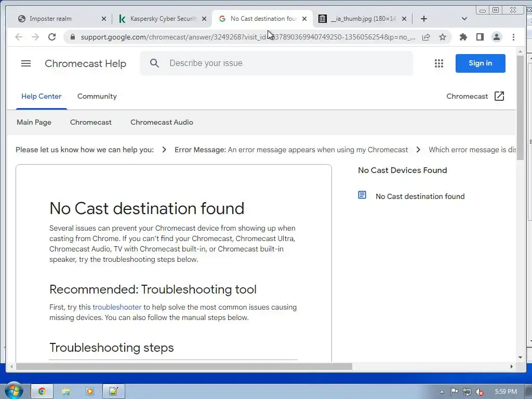Open Chrome extensions puzzle icon

pos(463,37)
